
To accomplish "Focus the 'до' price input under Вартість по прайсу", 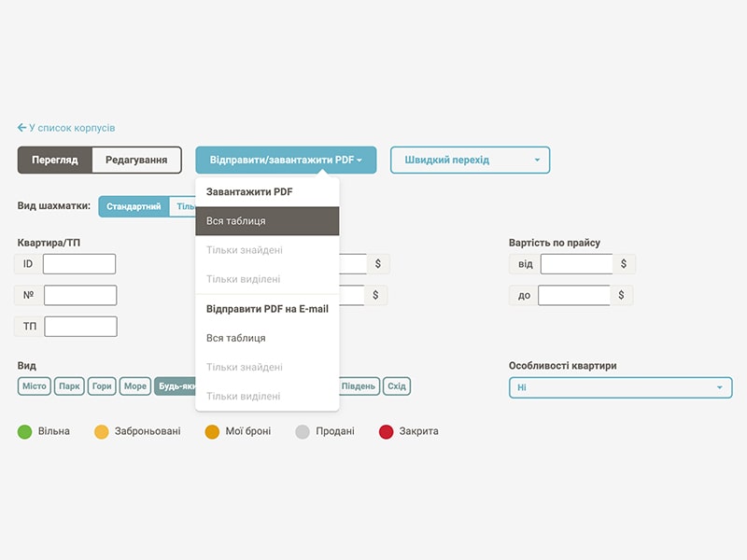I will point(574,295).
